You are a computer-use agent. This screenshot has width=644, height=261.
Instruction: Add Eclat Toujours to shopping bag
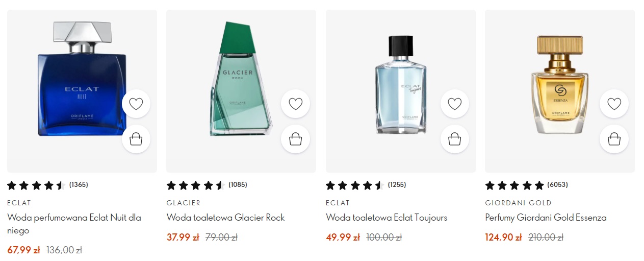(455, 139)
